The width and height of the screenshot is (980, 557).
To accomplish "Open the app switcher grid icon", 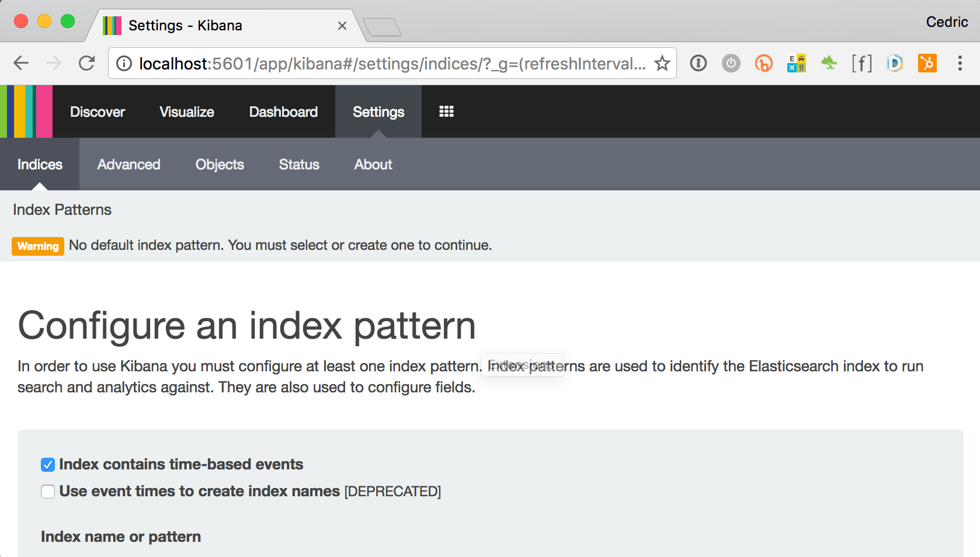I will (x=446, y=112).
